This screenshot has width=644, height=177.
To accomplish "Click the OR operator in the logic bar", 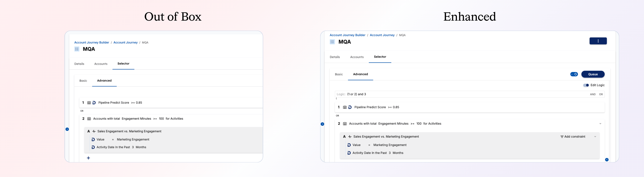I will point(601,94).
